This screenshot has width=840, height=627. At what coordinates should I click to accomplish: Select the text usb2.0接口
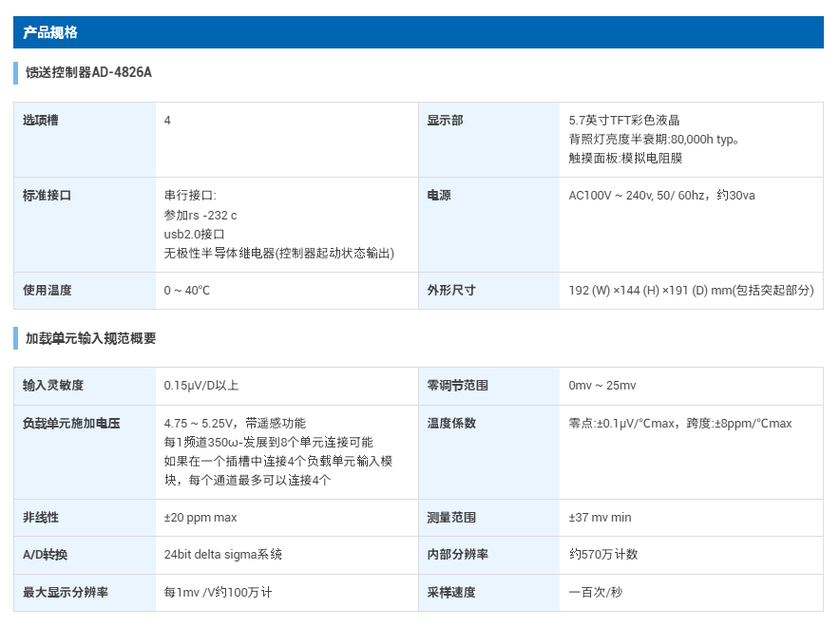click(194, 235)
